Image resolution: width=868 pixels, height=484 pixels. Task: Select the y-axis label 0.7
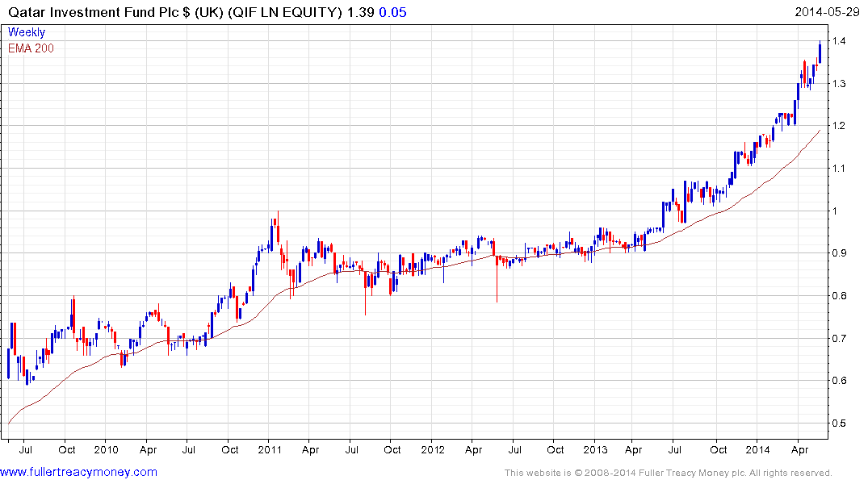[x=838, y=339]
